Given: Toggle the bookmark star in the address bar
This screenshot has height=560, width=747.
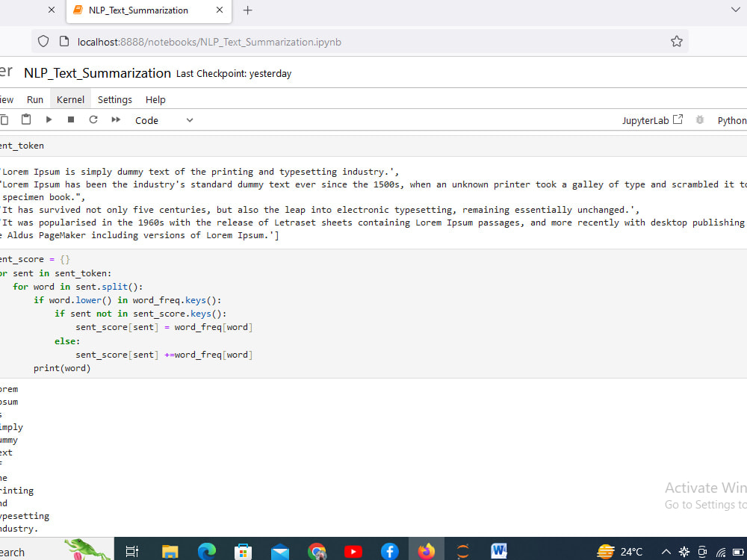Looking at the screenshot, I should [x=677, y=42].
